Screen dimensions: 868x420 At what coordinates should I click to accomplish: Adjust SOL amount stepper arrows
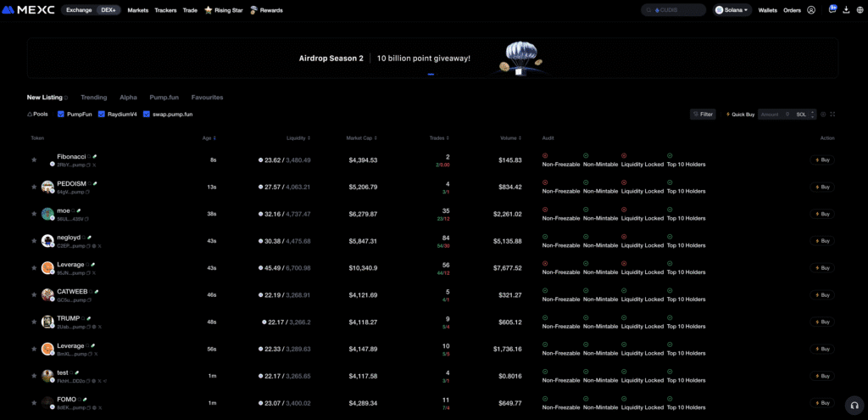click(x=813, y=115)
